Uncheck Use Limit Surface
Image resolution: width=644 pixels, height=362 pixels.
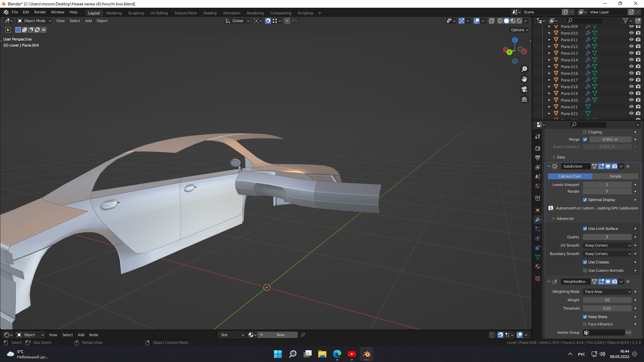pos(585,229)
